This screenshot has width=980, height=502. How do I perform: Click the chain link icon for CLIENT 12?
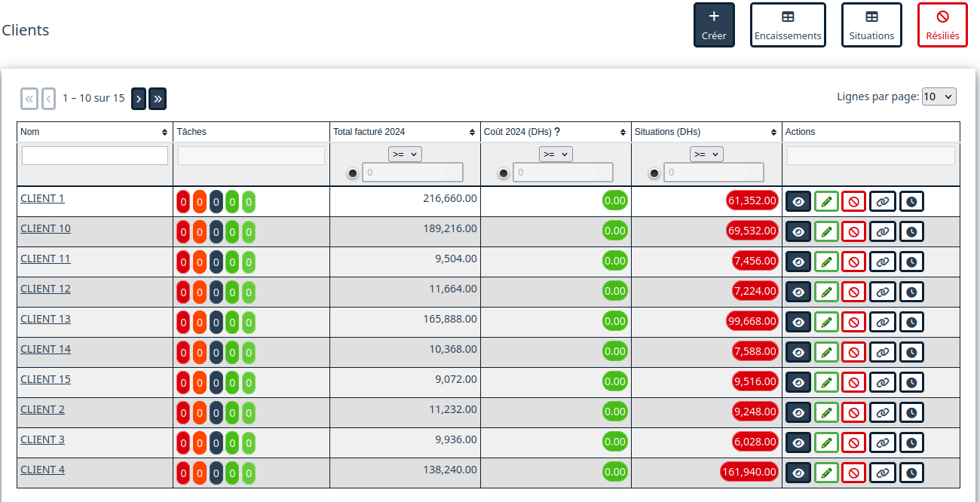pos(882,292)
